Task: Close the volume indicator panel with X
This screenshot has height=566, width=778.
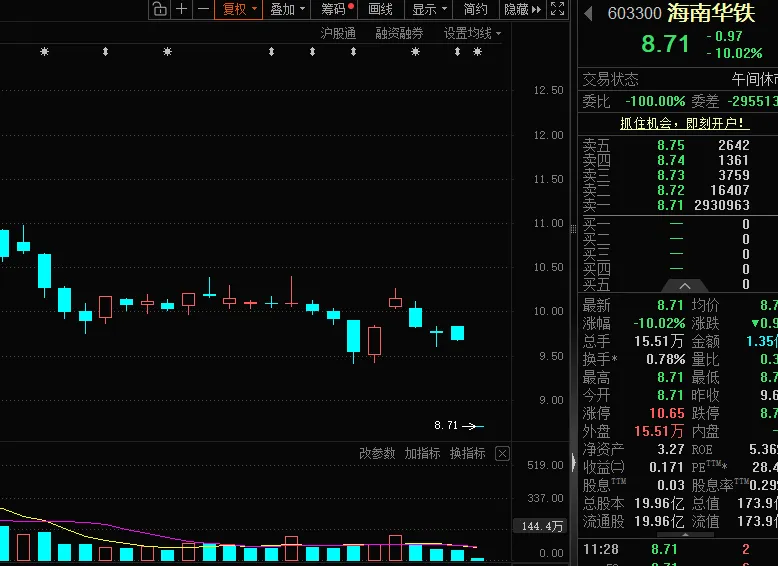Action: (502, 454)
